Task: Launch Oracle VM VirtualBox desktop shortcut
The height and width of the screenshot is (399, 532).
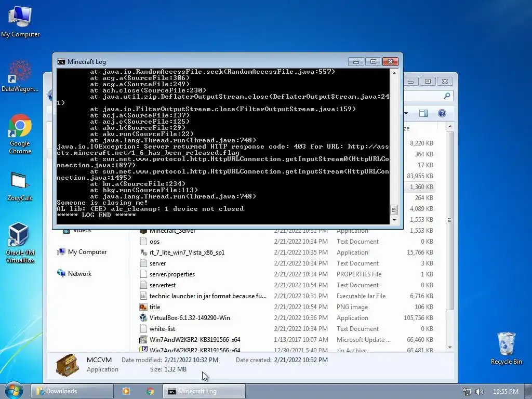Action: (x=20, y=243)
